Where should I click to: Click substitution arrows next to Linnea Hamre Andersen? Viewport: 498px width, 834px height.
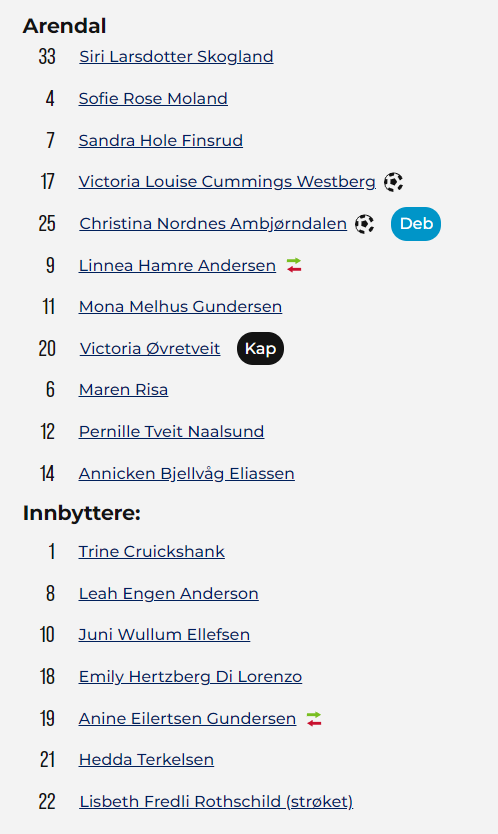coord(294,265)
